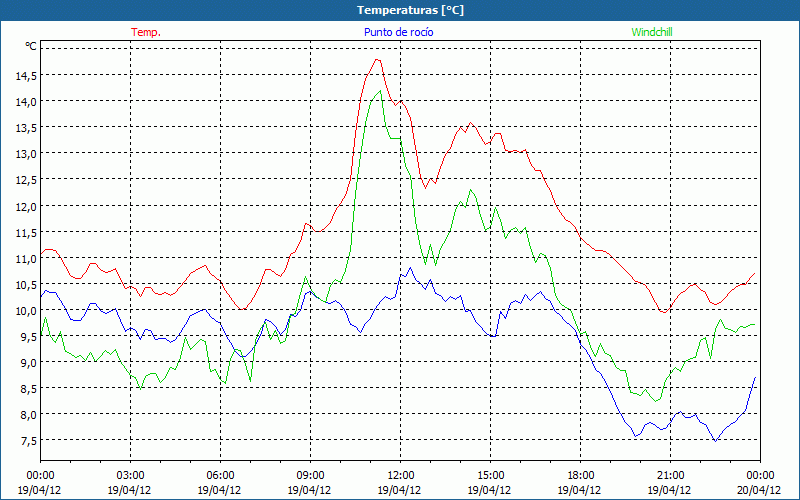Click the 13,5 y-axis value
The height and width of the screenshot is (500, 800).
click(x=26, y=128)
